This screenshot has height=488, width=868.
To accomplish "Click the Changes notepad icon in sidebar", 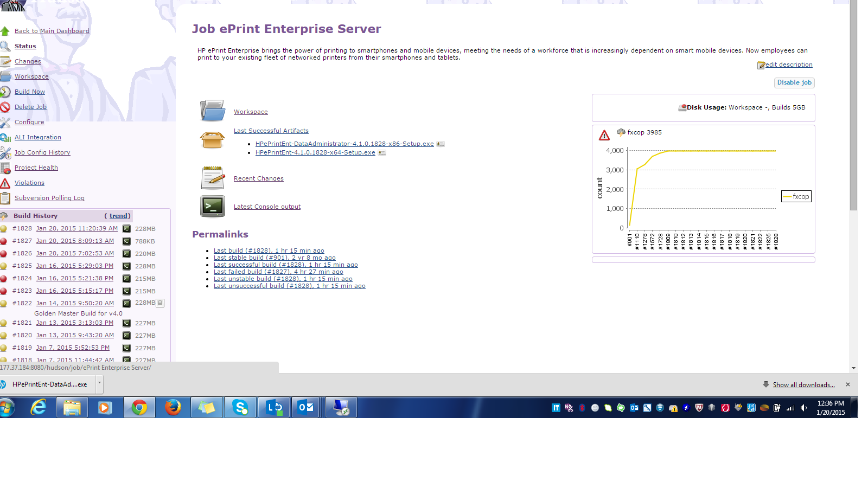I will tap(5, 61).
